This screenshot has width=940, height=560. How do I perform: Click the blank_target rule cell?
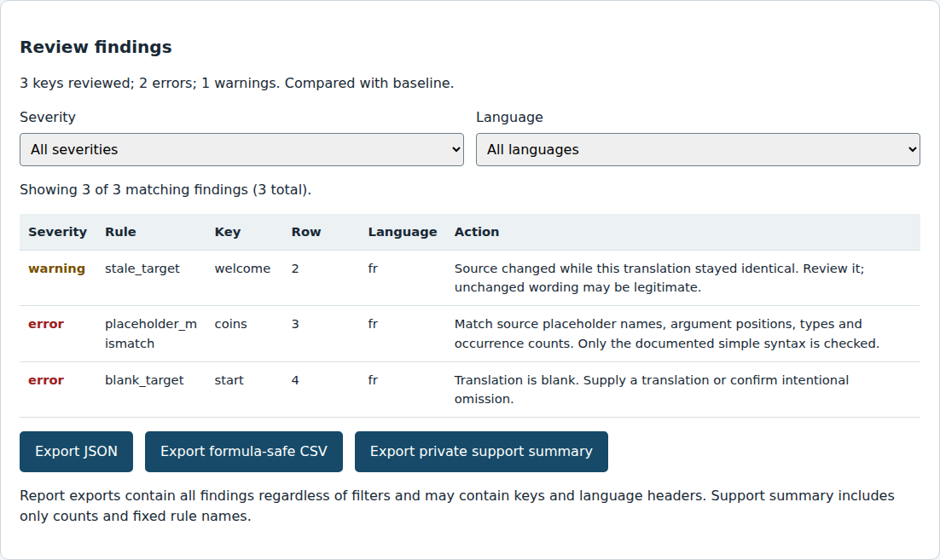(x=144, y=380)
